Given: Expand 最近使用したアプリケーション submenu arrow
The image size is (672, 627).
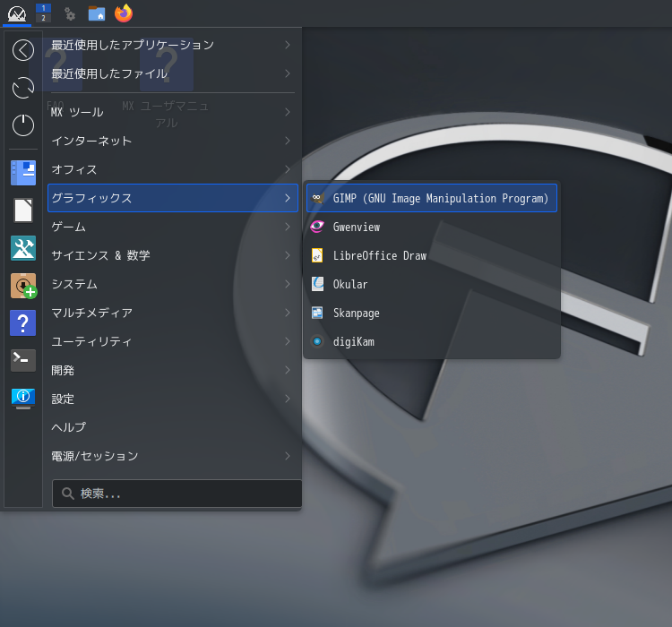Looking at the screenshot, I should (x=288, y=45).
